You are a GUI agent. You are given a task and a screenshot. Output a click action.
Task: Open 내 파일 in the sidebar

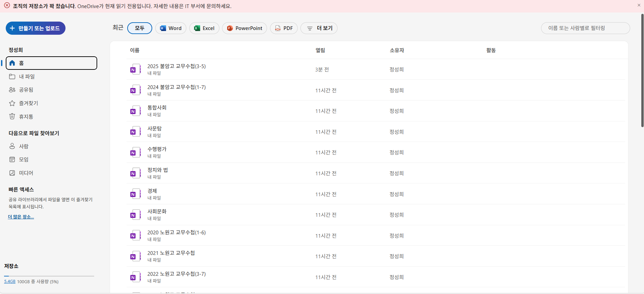tap(51, 77)
